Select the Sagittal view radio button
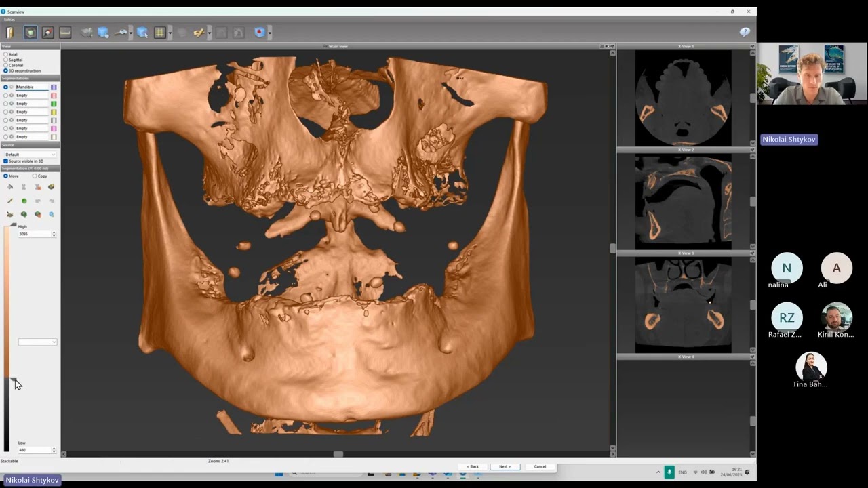 tap(5, 60)
